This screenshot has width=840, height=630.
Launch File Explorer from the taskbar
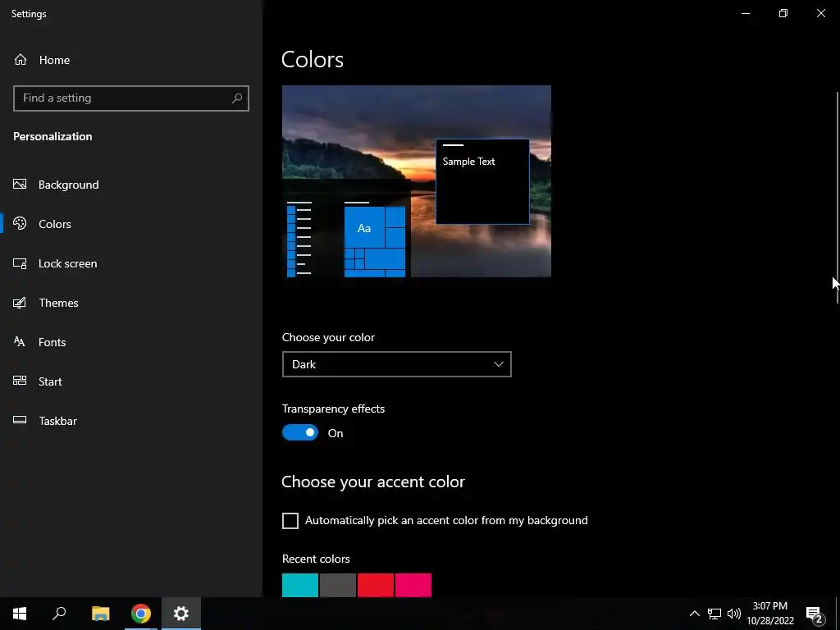pos(100,614)
